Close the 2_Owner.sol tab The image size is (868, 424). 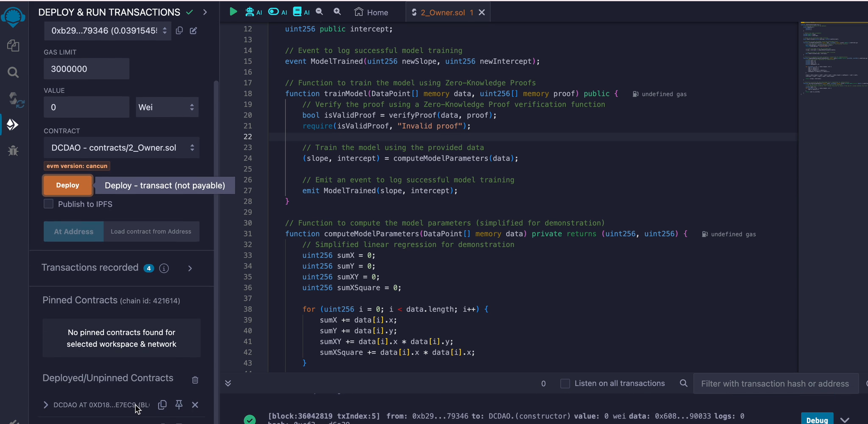(x=482, y=12)
